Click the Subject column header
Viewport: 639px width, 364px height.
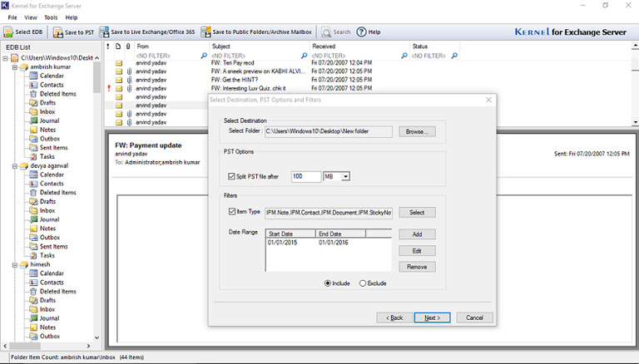point(260,47)
